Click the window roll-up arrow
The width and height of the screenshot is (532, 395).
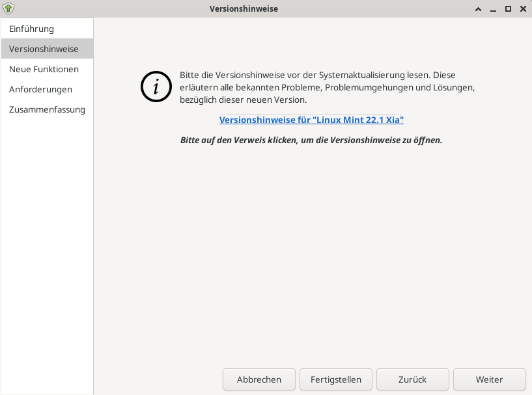477,9
